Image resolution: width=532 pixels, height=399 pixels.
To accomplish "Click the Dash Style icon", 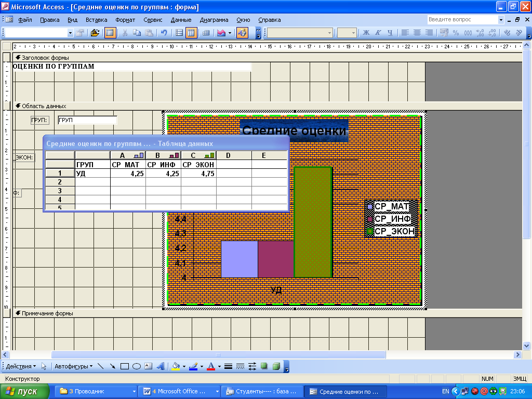I will tap(240, 366).
